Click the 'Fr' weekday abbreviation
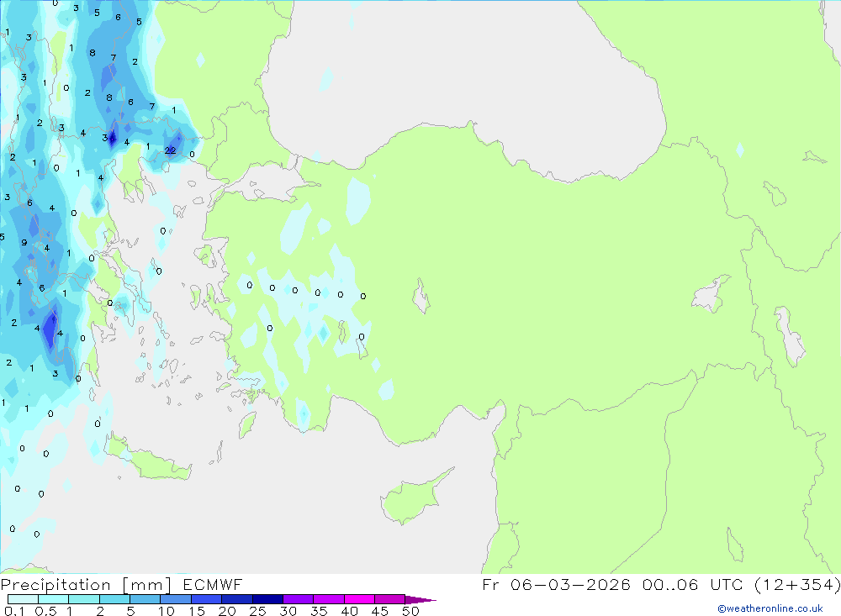Image resolution: width=841 pixels, height=616 pixels. pyautogui.click(x=490, y=584)
